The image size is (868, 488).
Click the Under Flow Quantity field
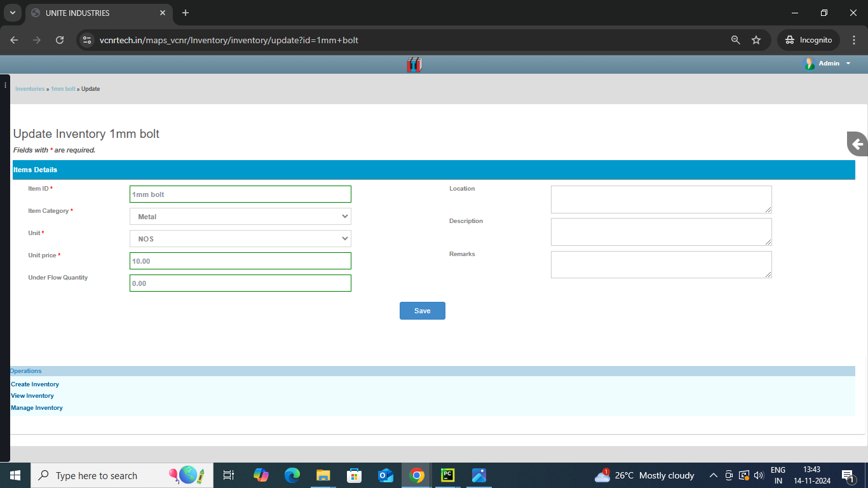coord(240,283)
